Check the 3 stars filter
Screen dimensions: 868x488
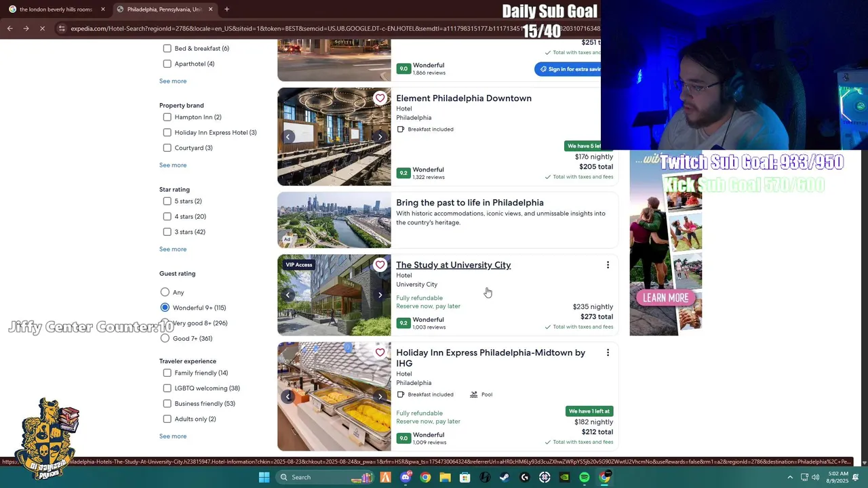[167, 232]
